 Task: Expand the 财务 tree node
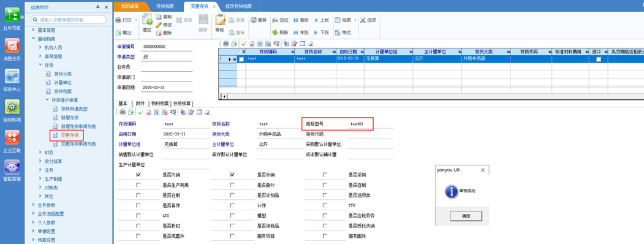point(40,153)
